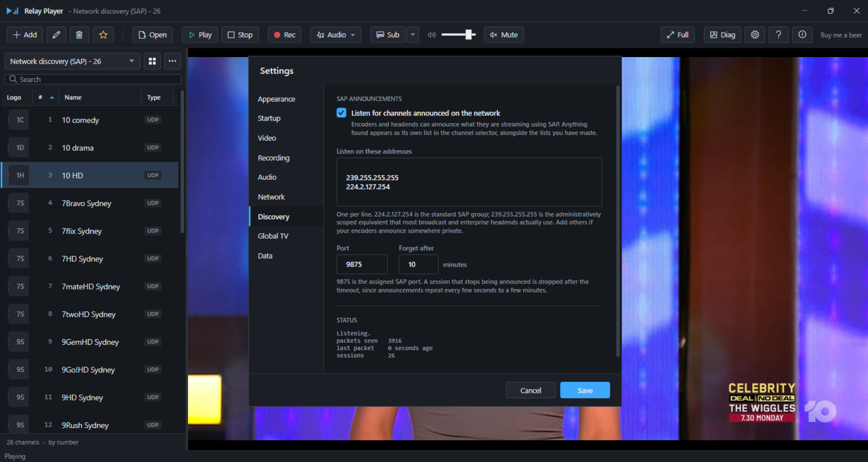Click the Rec record button
Viewport: 868px width, 462px height.
[x=285, y=35]
